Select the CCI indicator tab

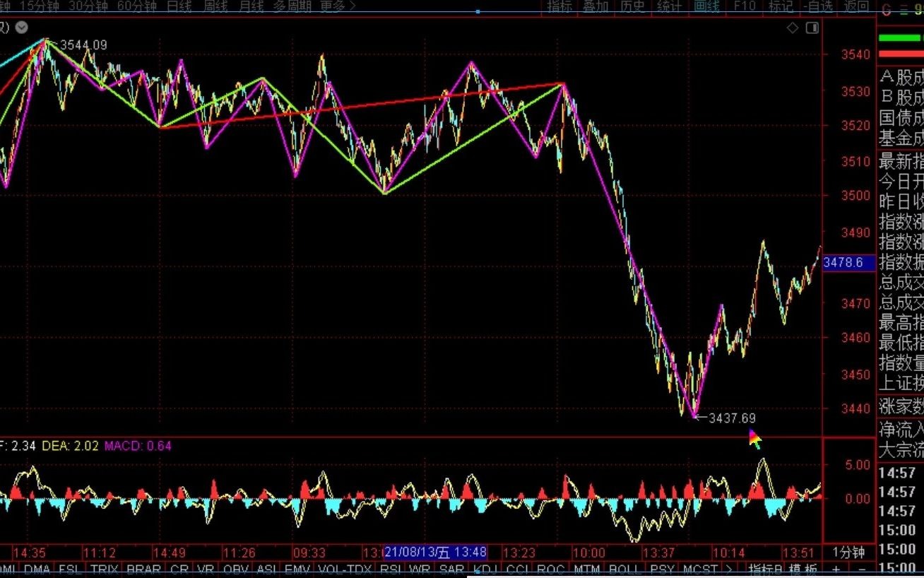pyautogui.click(x=518, y=570)
